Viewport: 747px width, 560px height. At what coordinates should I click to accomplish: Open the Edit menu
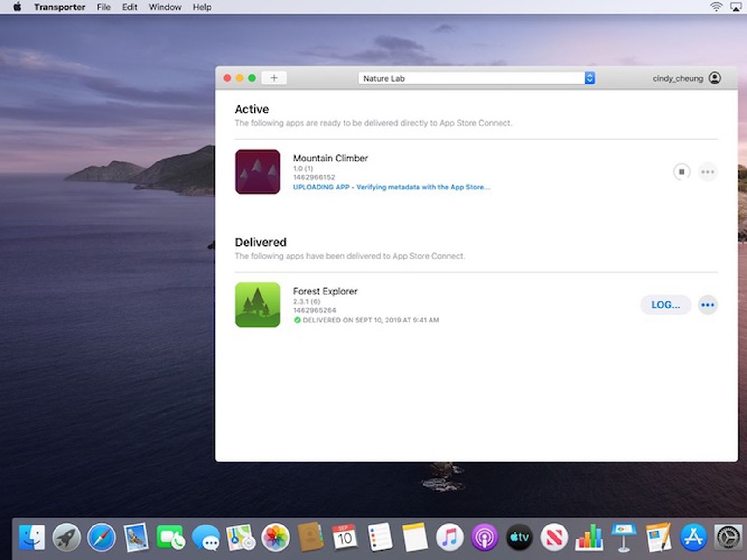[x=130, y=7]
